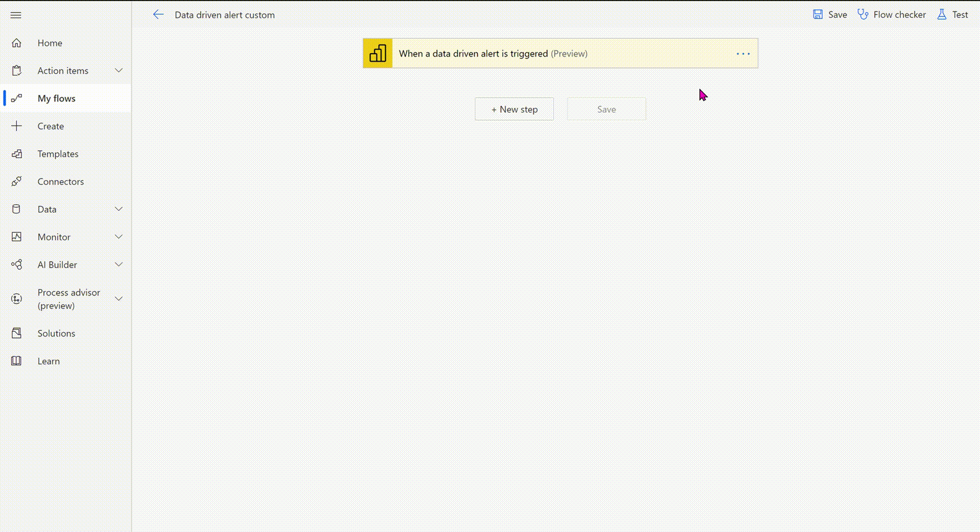Screen dimensions: 980x532
Task: Click the Save button below trigger
Action: [x=606, y=109]
